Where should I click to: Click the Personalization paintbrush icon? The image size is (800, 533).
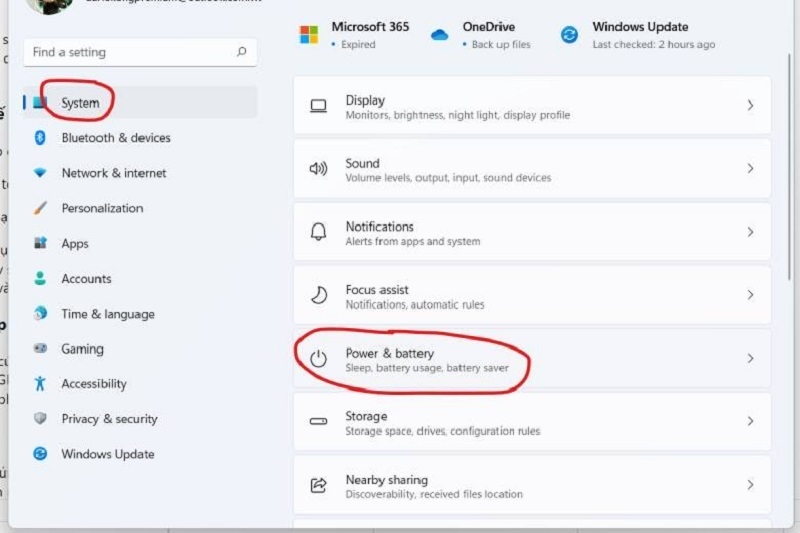pos(40,208)
